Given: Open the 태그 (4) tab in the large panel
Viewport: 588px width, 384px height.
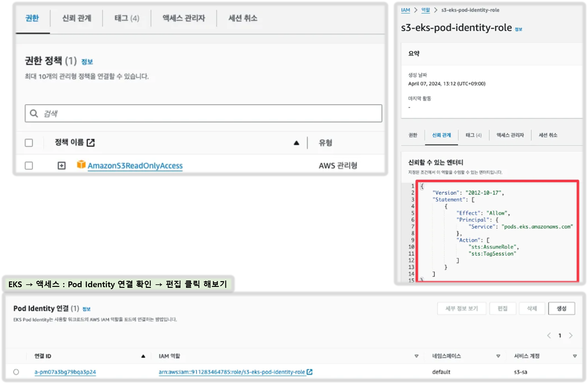Looking at the screenshot, I should [127, 18].
